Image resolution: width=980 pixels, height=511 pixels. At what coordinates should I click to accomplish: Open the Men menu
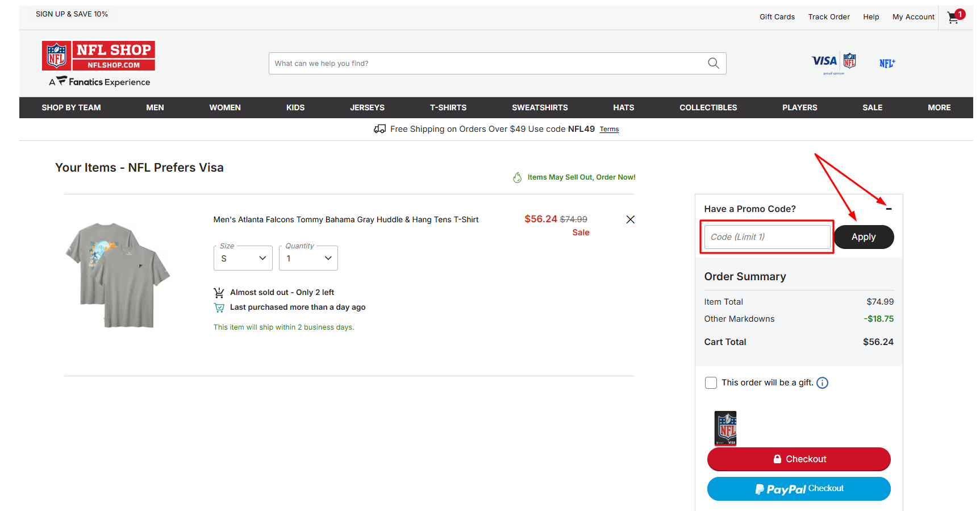pos(155,107)
